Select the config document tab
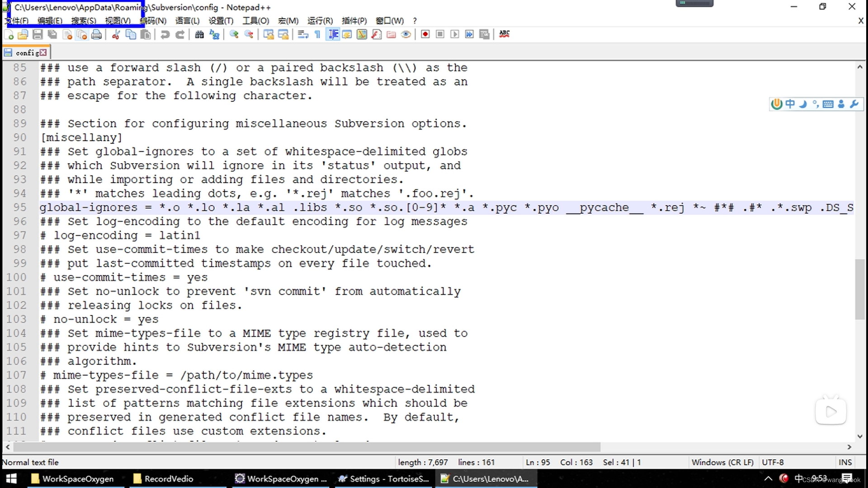 point(26,53)
